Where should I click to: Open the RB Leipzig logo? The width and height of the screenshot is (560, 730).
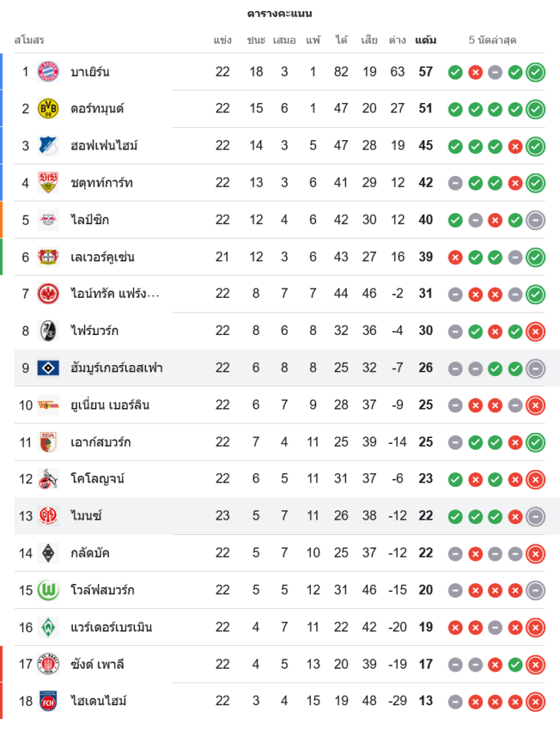coord(48,220)
